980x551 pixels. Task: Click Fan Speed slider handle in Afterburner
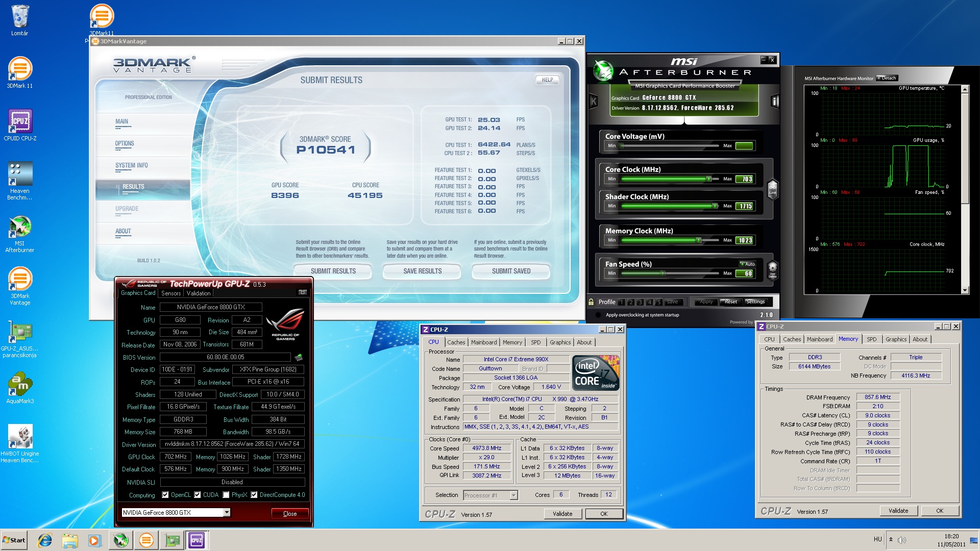[x=663, y=273]
